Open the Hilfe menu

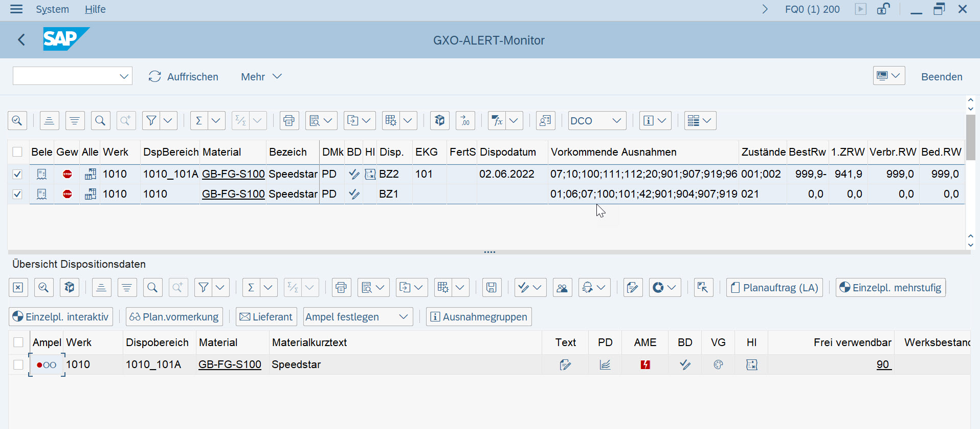[x=95, y=9]
